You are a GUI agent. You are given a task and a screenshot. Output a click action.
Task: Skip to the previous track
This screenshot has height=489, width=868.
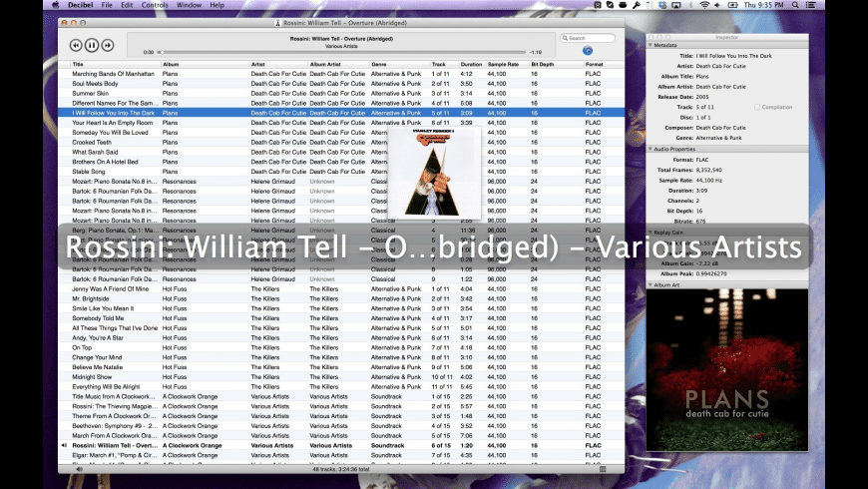point(76,46)
